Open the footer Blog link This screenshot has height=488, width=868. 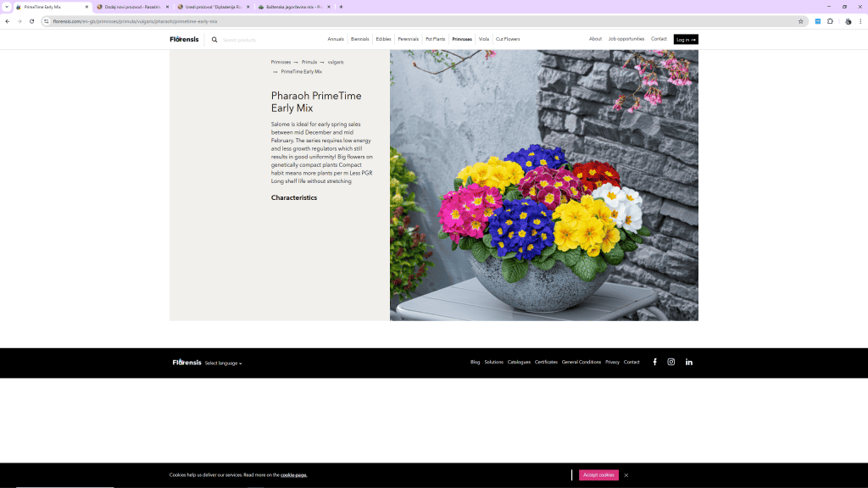pos(475,363)
